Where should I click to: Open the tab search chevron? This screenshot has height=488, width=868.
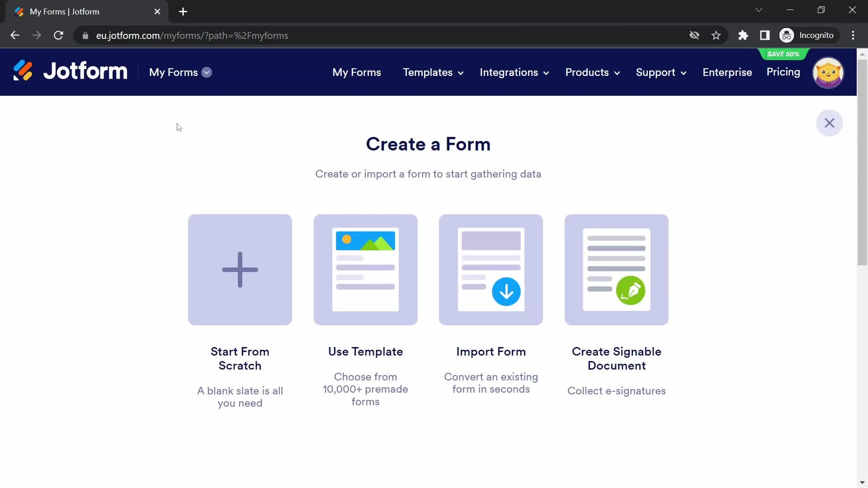[x=759, y=10]
